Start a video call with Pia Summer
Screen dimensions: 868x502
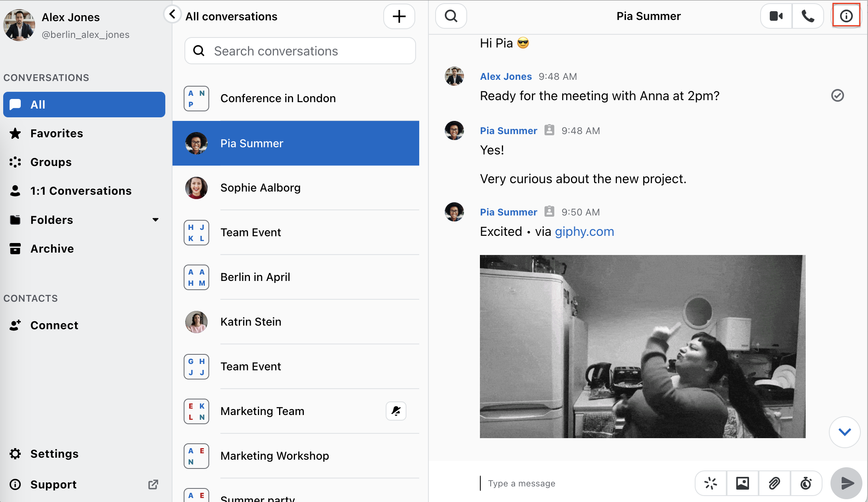776,16
